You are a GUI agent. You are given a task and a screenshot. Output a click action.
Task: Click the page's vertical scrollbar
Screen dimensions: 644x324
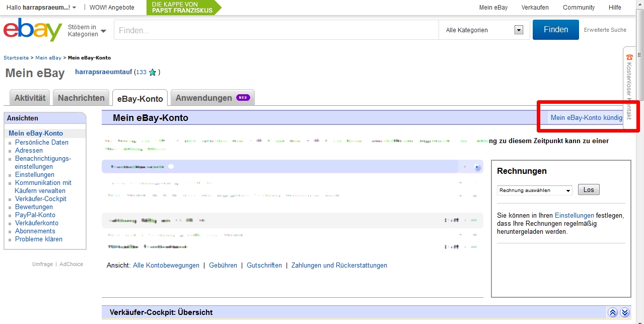639,151
